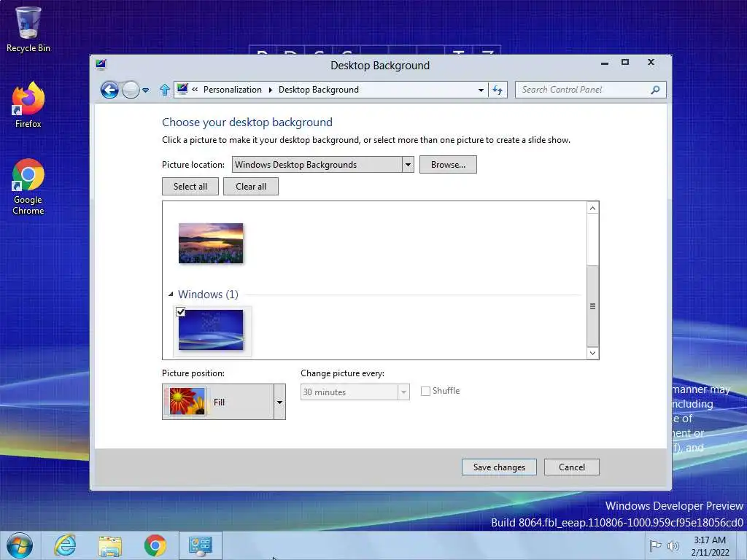Image resolution: width=747 pixels, height=560 pixels.
Task: Open the Start orb on taskbar
Action: point(19,545)
